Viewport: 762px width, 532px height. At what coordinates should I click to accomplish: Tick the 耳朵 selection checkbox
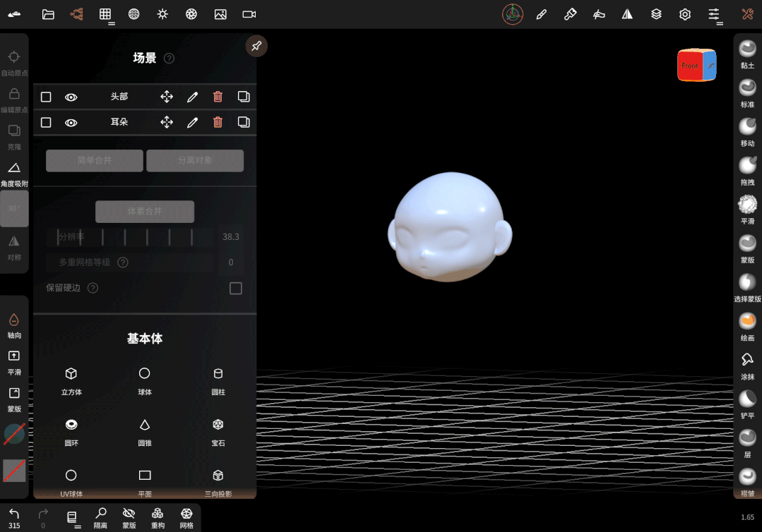coord(46,122)
